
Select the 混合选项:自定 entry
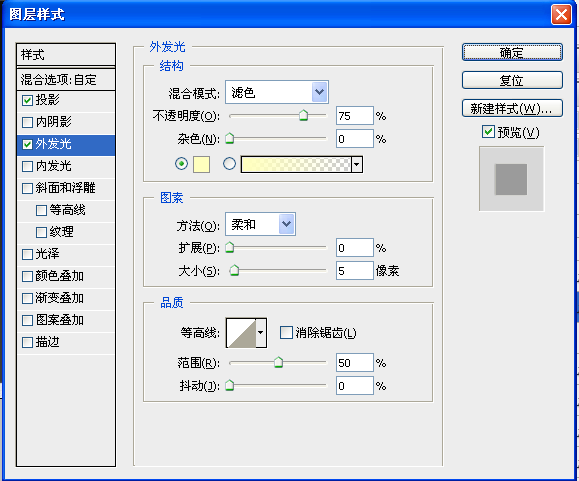(66, 80)
